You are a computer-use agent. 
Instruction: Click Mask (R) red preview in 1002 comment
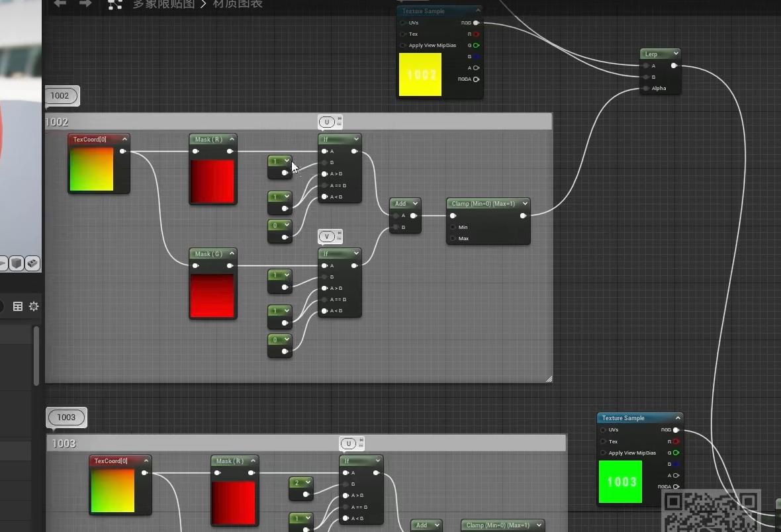(212, 181)
